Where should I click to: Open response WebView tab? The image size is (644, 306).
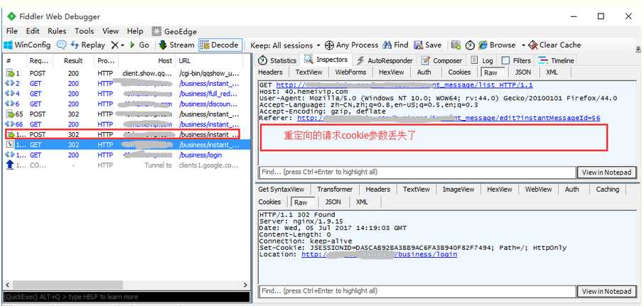click(x=538, y=189)
